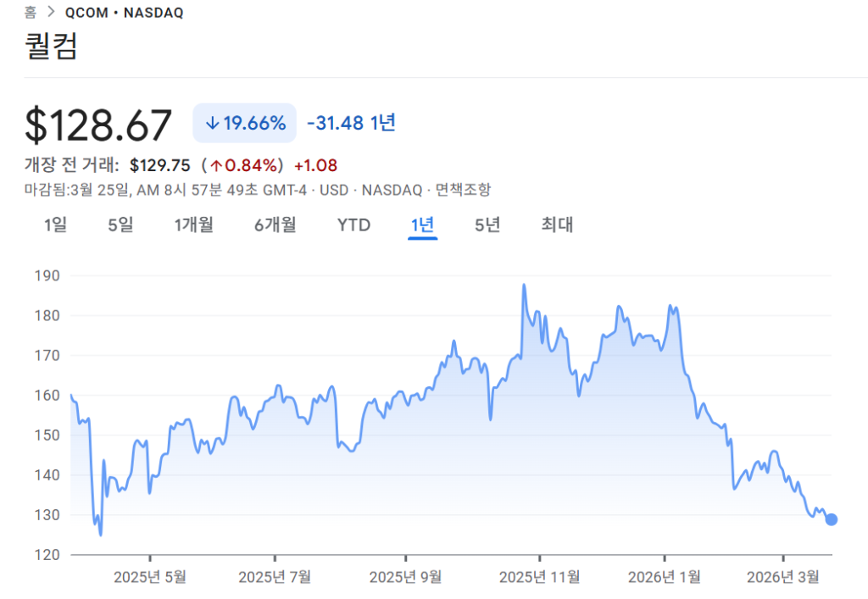Open the 면책조항 disclaimer link
The width and height of the screenshot is (868, 599).
click(x=463, y=190)
